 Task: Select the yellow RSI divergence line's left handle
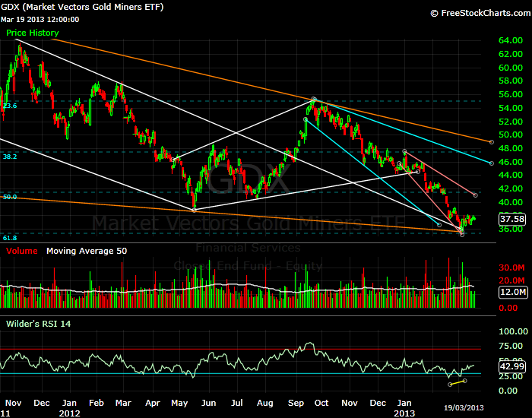tap(450, 385)
